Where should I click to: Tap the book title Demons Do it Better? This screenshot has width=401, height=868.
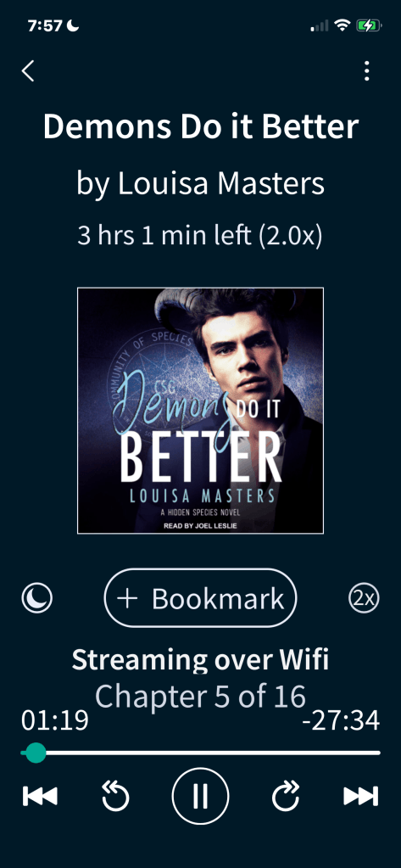201,126
